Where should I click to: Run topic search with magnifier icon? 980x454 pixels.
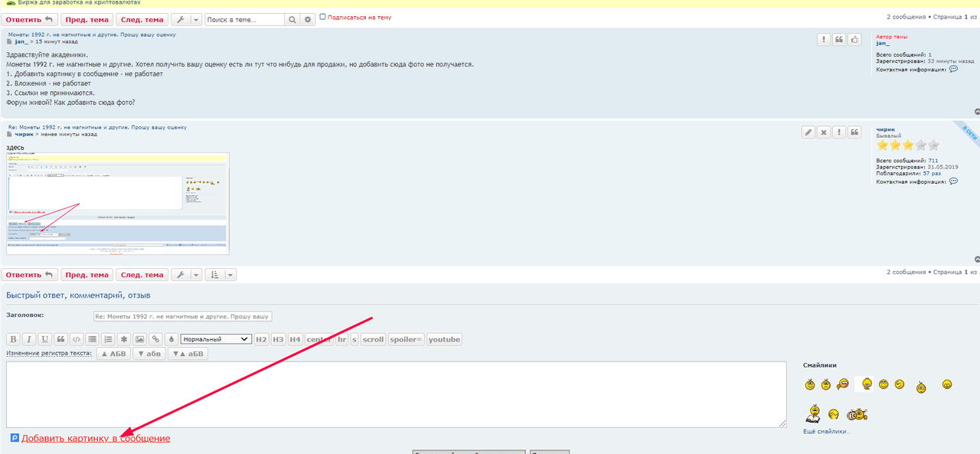pos(292,19)
